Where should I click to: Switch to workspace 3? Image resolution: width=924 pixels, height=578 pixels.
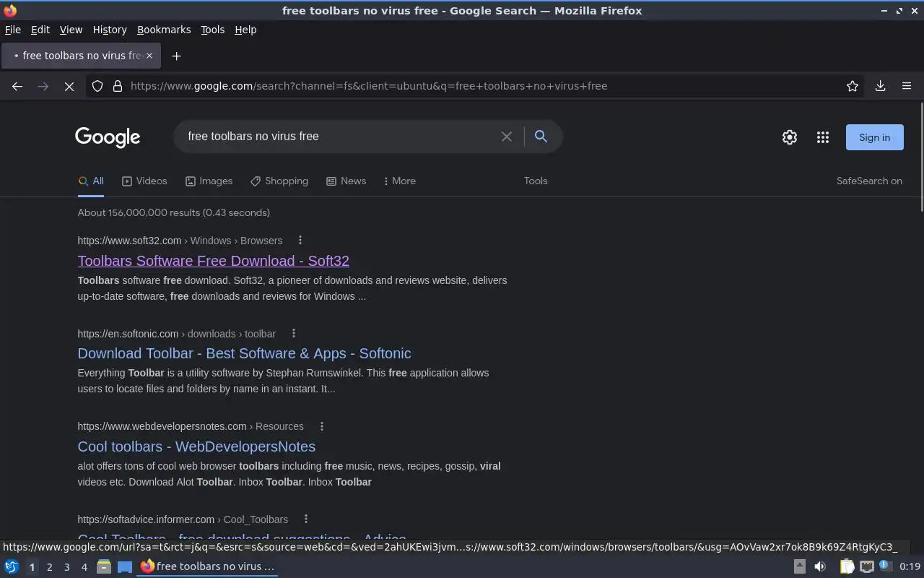(x=66, y=567)
